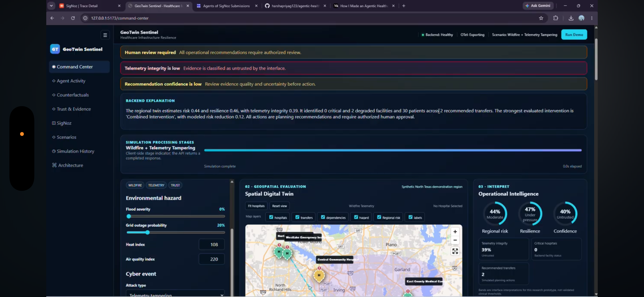Open Command Center in the sidebar
This screenshot has height=297, width=644.
pyautogui.click(x=79, y=67)
